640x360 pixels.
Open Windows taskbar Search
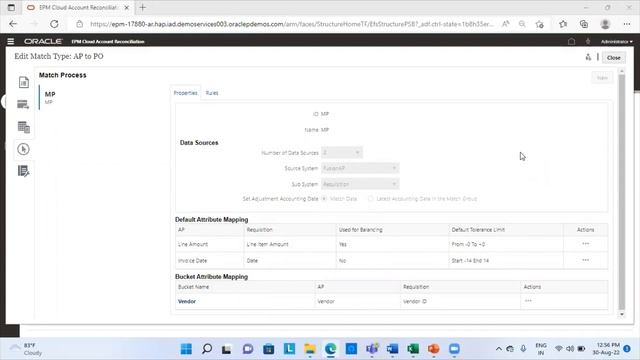click(x=207, y=349)
